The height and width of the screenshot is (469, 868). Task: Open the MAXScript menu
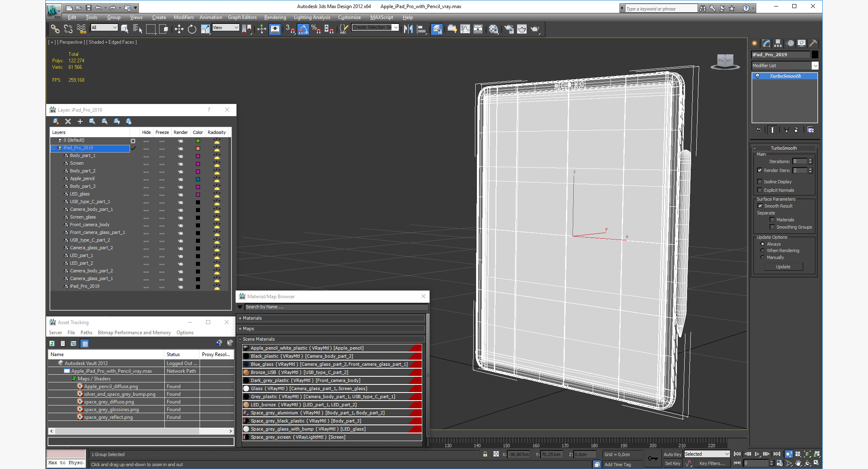pos(381,17)
